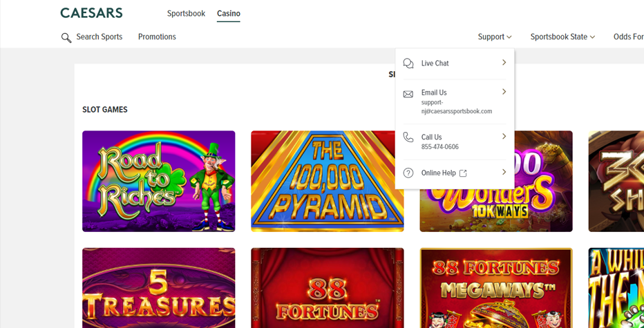Click the Live Chat speech bubble icon
Viewport: 644px width, 328px height.
[408, 64]
